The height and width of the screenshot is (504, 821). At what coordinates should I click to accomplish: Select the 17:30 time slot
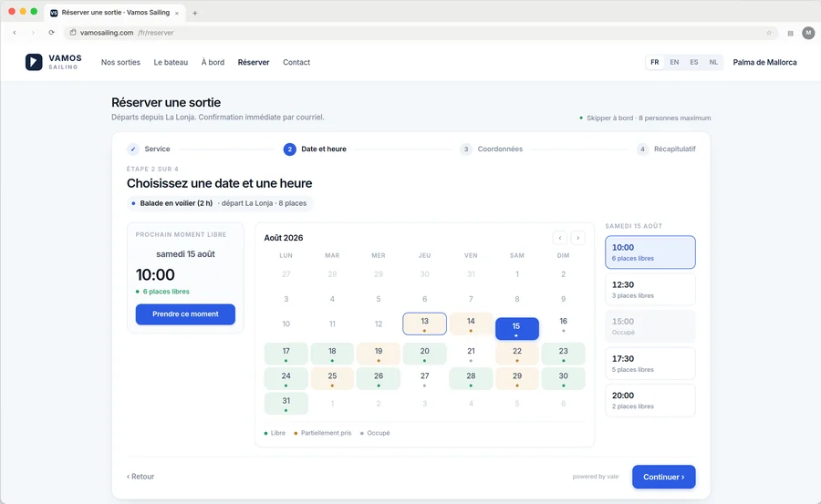(650, 364)
